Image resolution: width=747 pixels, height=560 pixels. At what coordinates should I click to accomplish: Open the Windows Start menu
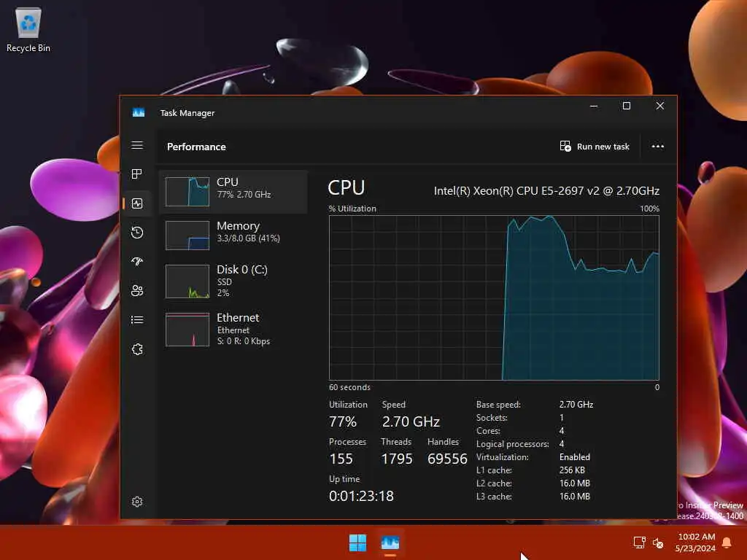(x=357, y=542)
